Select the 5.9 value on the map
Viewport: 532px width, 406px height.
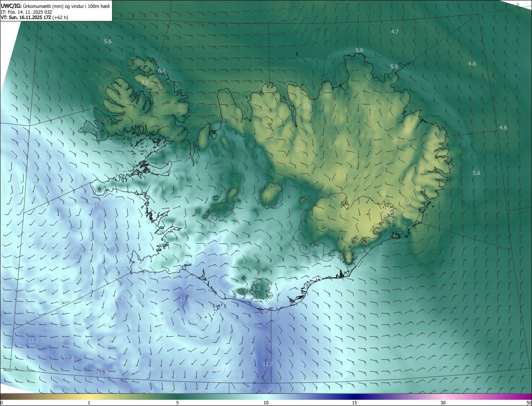coord(359,50)
